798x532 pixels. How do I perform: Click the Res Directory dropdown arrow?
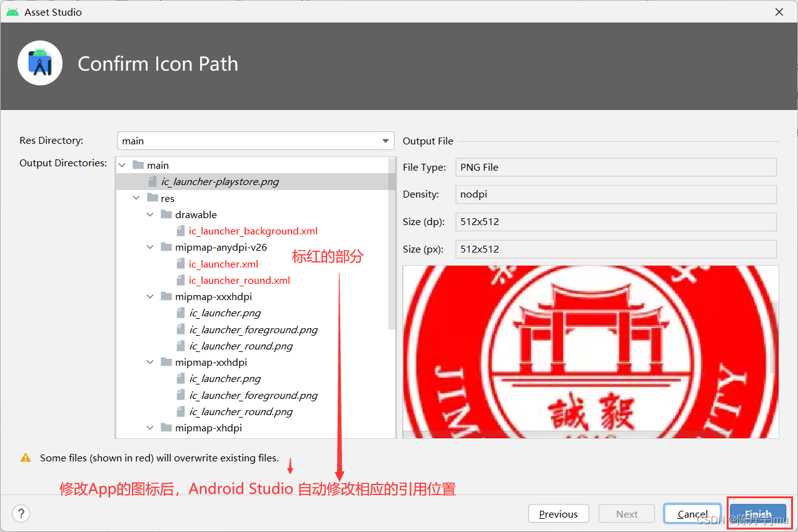(385, 141)
